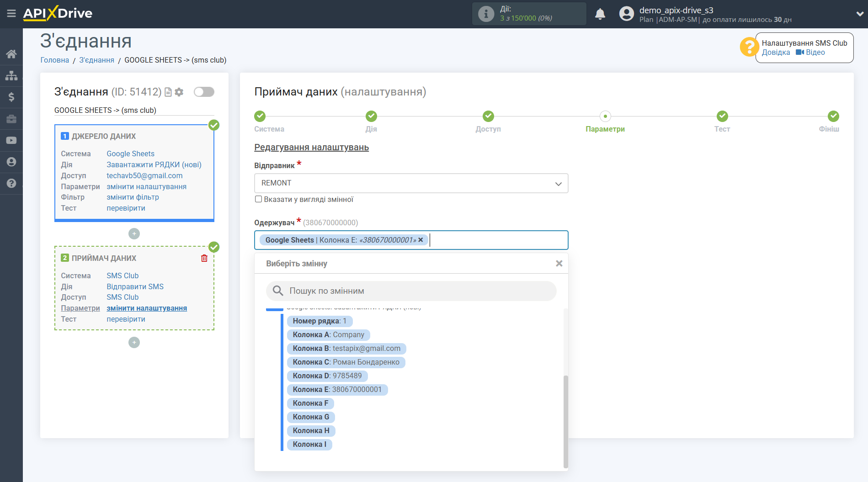Go to the Параметри step

605,116
